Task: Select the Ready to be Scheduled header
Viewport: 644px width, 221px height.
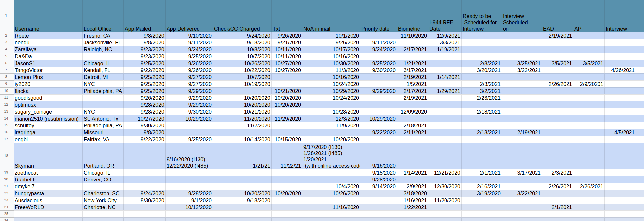Action: coord(481,16)
